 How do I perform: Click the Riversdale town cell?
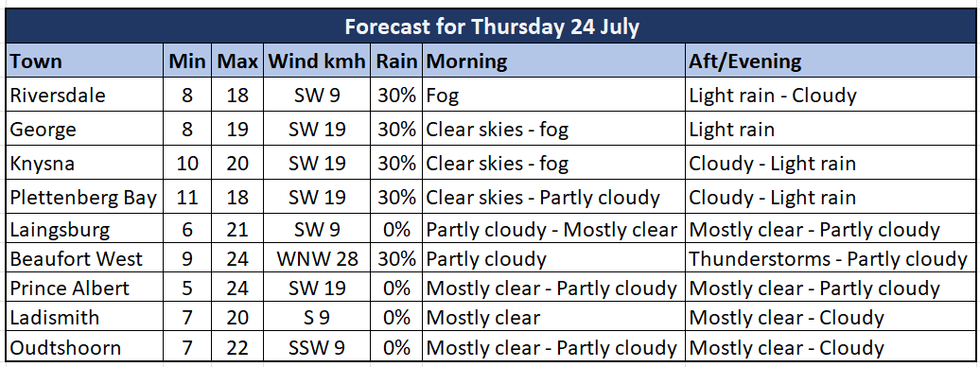point(85,95)
